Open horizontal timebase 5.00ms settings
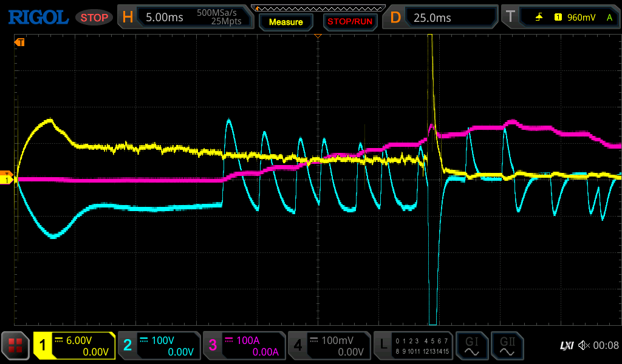This screenshot has height=364, width=622. tap(183, 18)
